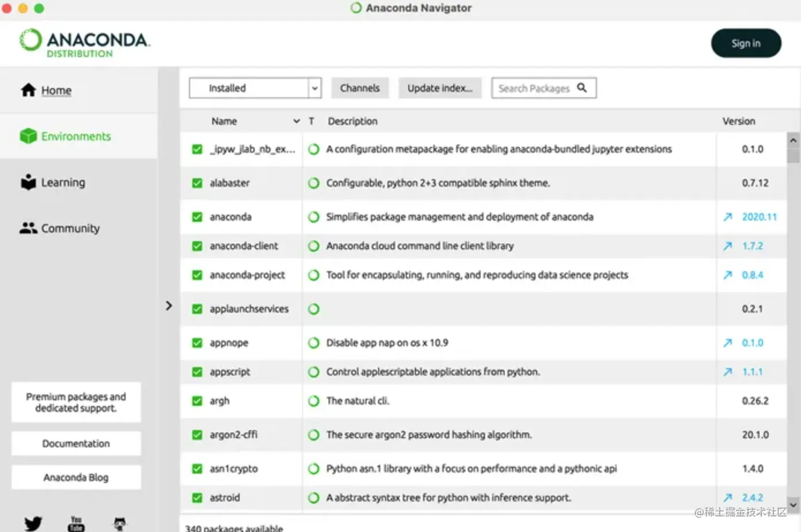801x532 pixels.
Task: Open Premium packages and dedicated support
Action: tap(76, 402)
